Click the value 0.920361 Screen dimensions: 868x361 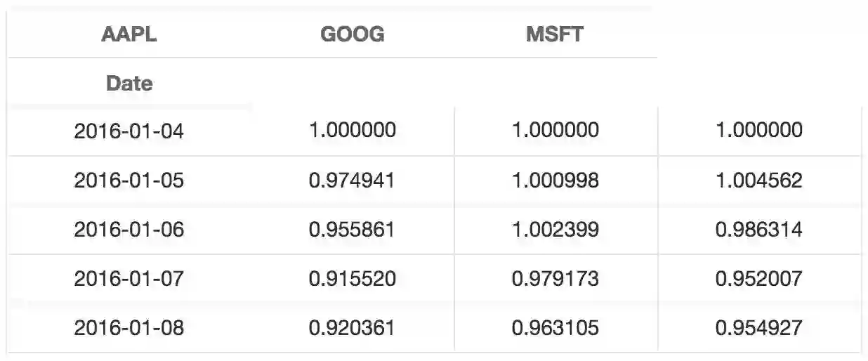coord(352,328)
